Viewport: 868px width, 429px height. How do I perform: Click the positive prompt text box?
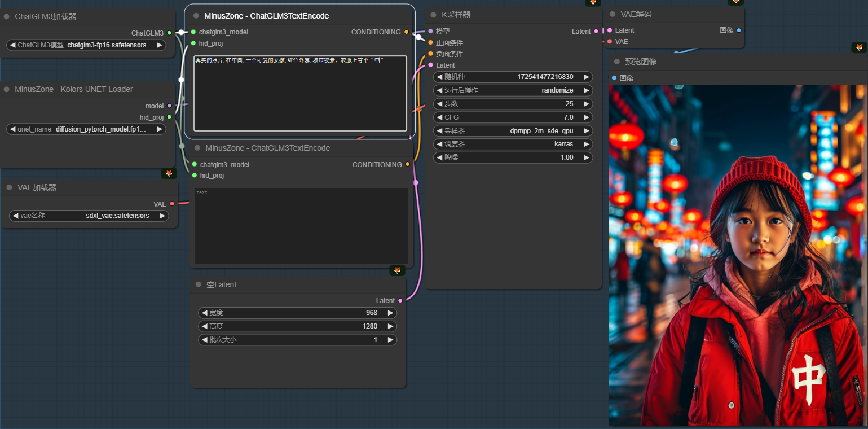(x=300, y=93)
